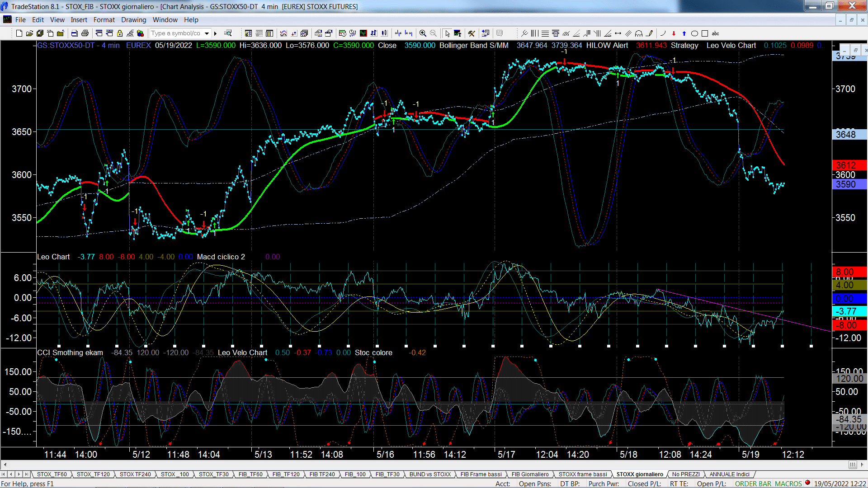Click the colored cubes icon in toolbar
Image resolution: width=868 pixels, height=488 pixels.
(x=140, y=33)
